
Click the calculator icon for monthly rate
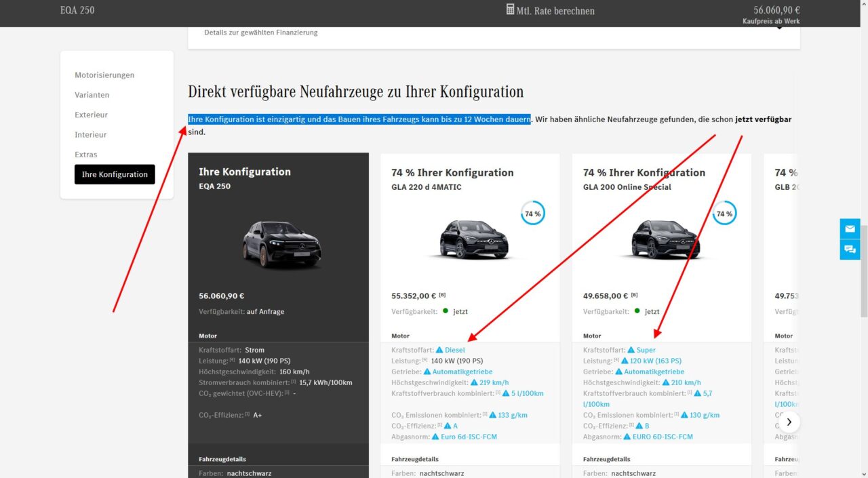point(510,9)
